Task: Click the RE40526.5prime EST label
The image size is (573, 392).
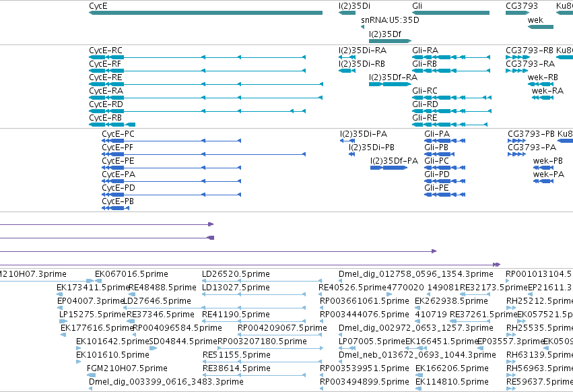Action: click(x=353, y=288)
